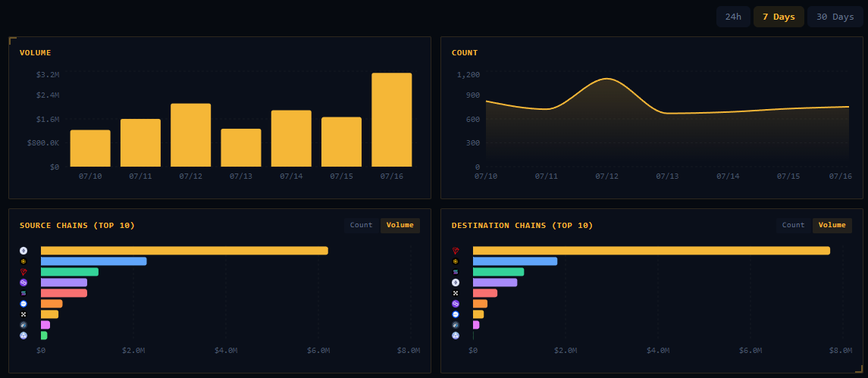Screen dimensions: 868x378
Task: Click the $4.0M axis label in Destination Chains
Action: (658, 350)
